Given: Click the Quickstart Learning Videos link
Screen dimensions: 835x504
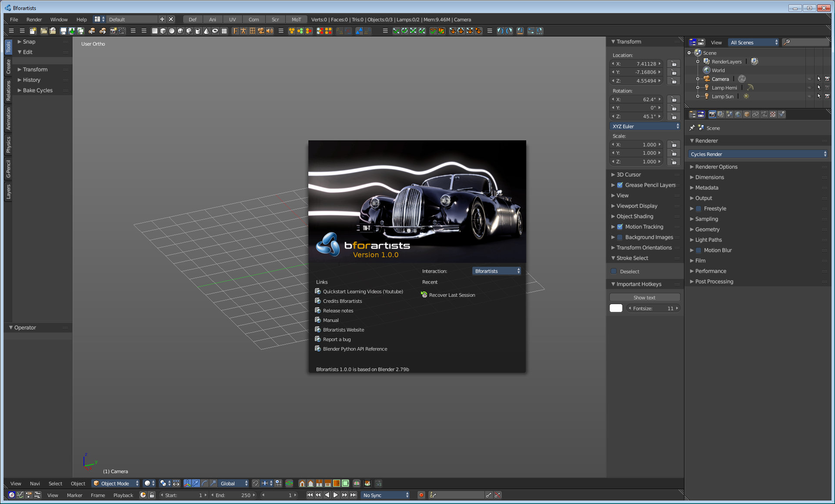Looking at the screenshot, I should [363, 291].
